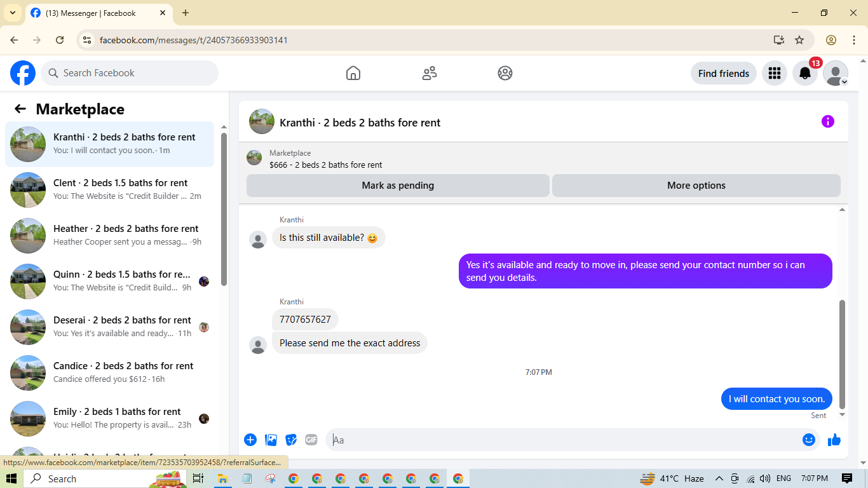The height and width of the screenshot is (488, 868).
Task: Open the Windows Start menu
Action: pyautogui.click(x=11, y=478)
